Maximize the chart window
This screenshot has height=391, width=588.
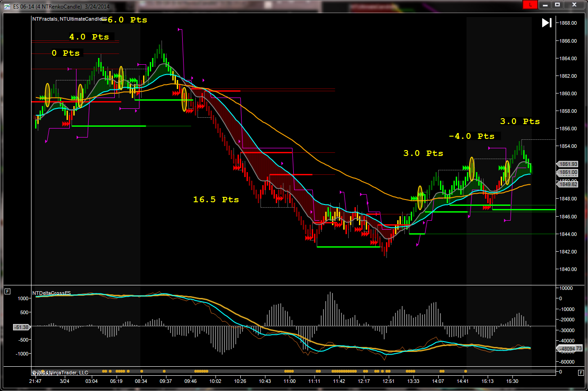(x=557, y=4)
